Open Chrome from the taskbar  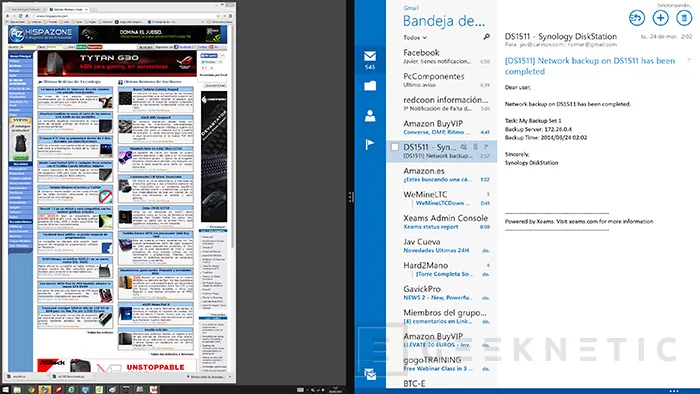[x=31, y=390]
